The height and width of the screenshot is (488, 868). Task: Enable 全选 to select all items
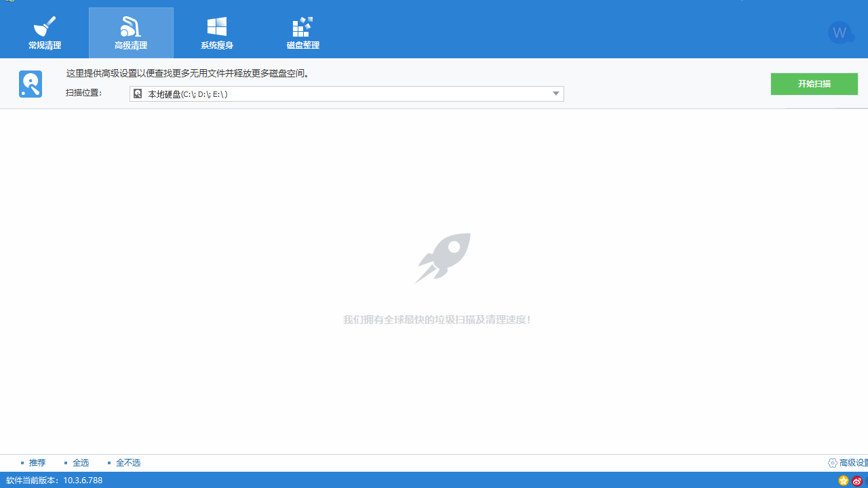tap(81, 462)
